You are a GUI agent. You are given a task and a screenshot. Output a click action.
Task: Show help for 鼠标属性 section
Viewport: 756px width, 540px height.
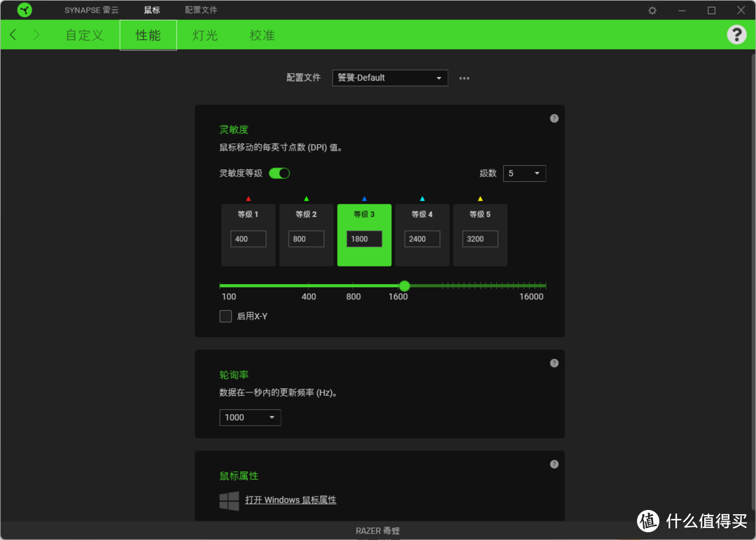click(x=554, y=464)
